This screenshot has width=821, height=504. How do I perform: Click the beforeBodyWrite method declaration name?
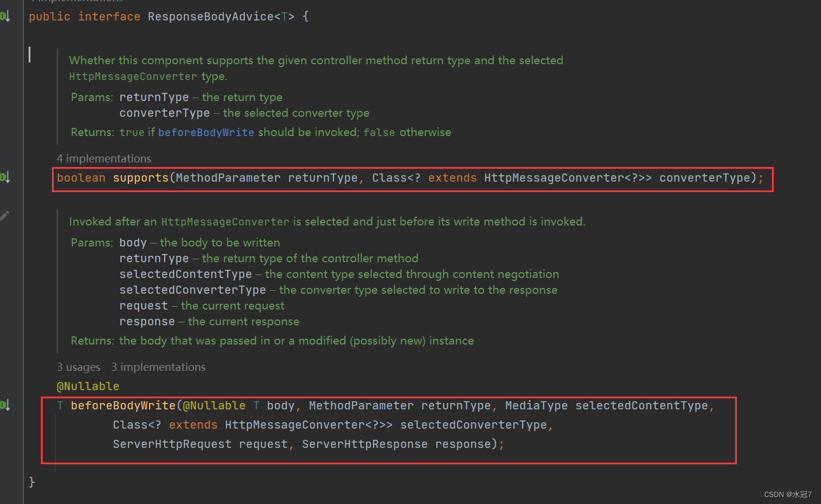[123, 405]
